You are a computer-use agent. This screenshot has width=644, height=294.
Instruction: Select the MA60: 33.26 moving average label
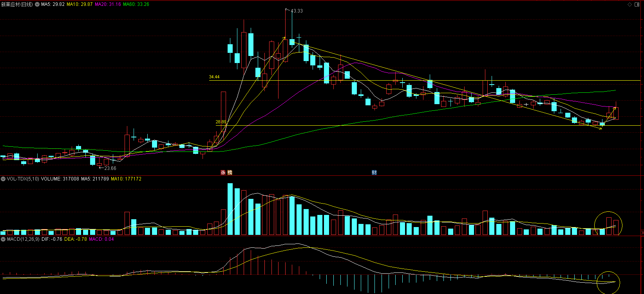coord(136,4)
